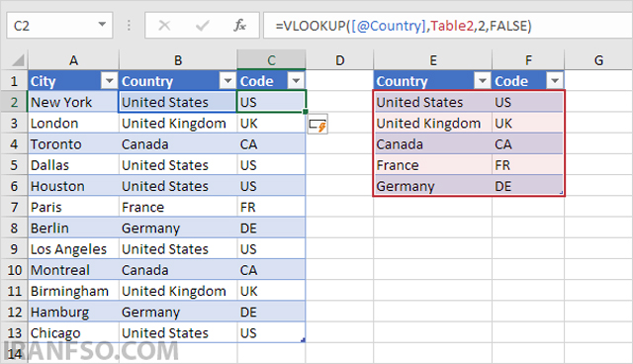
Task: Select column D header
Action: (x=339, y=60)
